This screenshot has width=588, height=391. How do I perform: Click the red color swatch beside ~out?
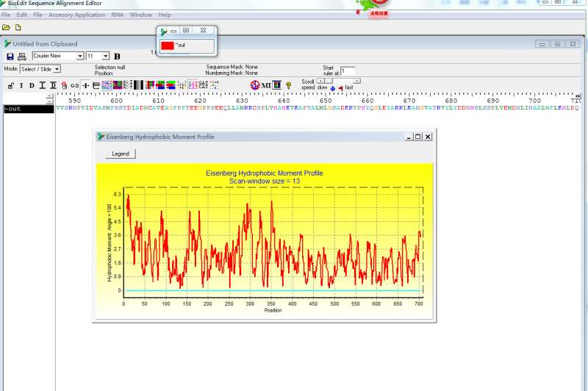pos(167,46)
